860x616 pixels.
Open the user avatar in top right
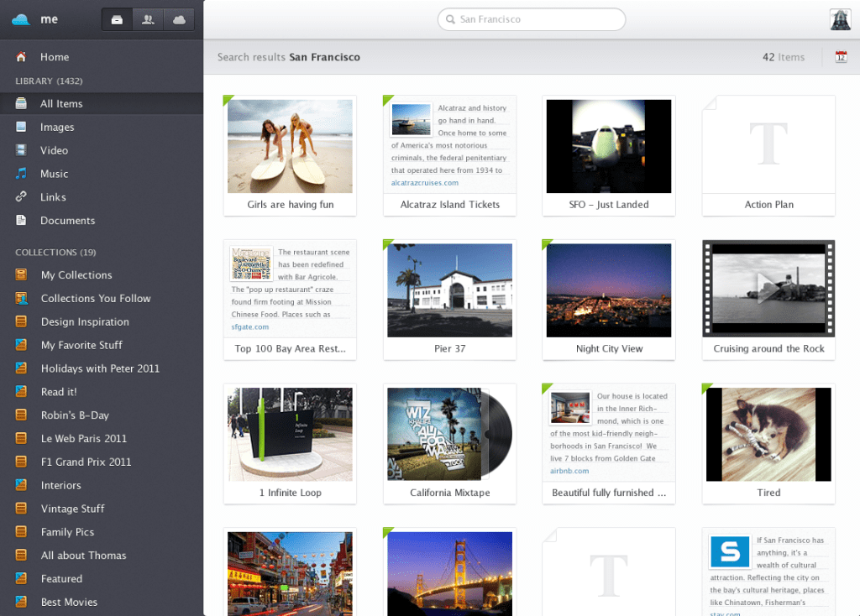[840, 20]
